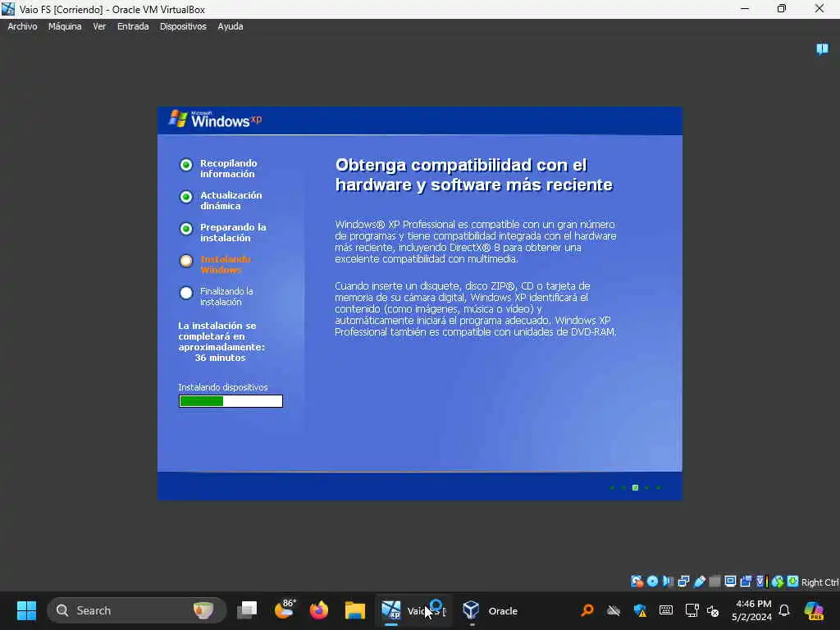
Task: Click the crossed-out cloud tray icon
Action: [x=614, y=610]
